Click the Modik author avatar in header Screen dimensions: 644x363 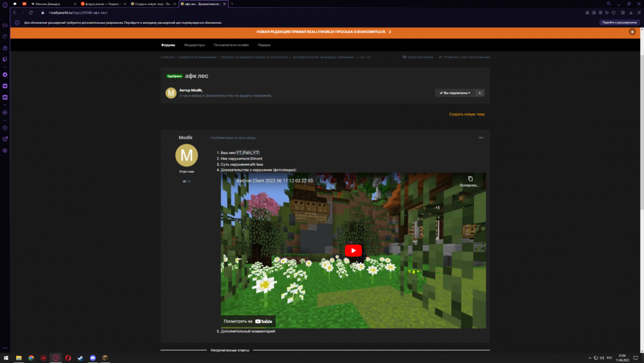171,93
